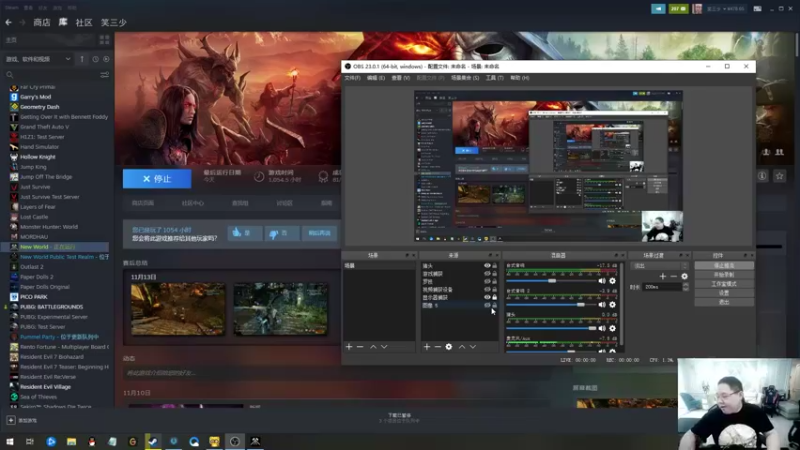
Task: Open transition properties gear in Scene Transitions
Action: pos(685,277)
